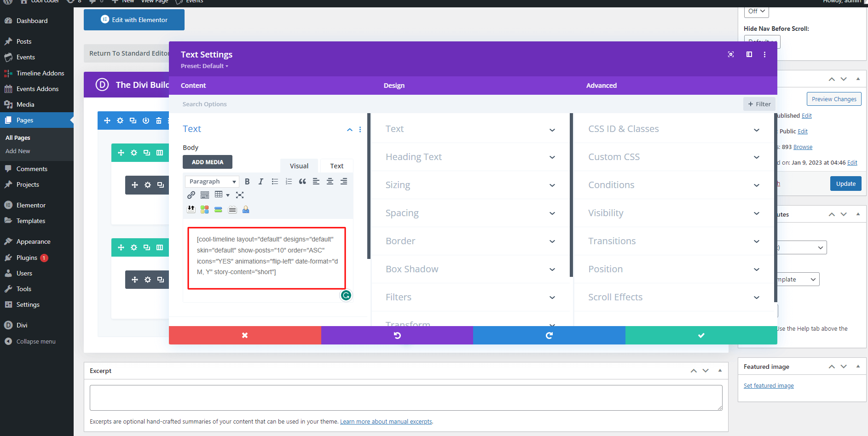Screen dimensions: 868x436
Task: Align text center
Action: pos(330,182)
